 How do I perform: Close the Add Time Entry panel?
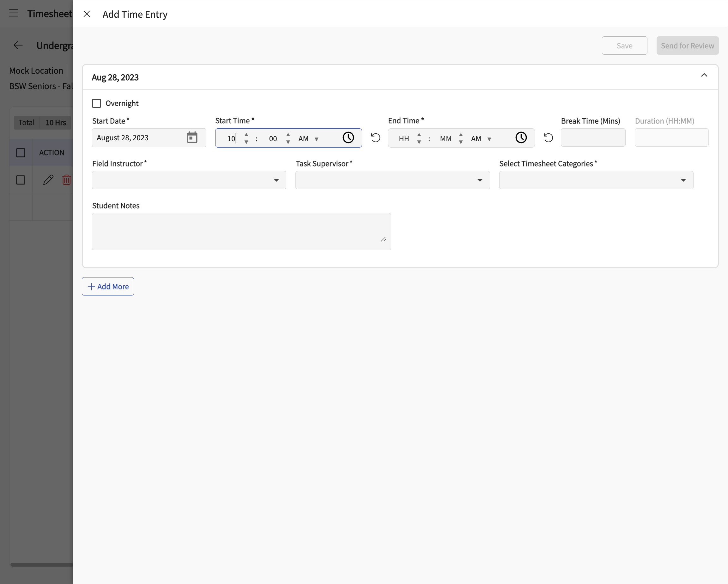pyautogui.click(x=87, y=14)
